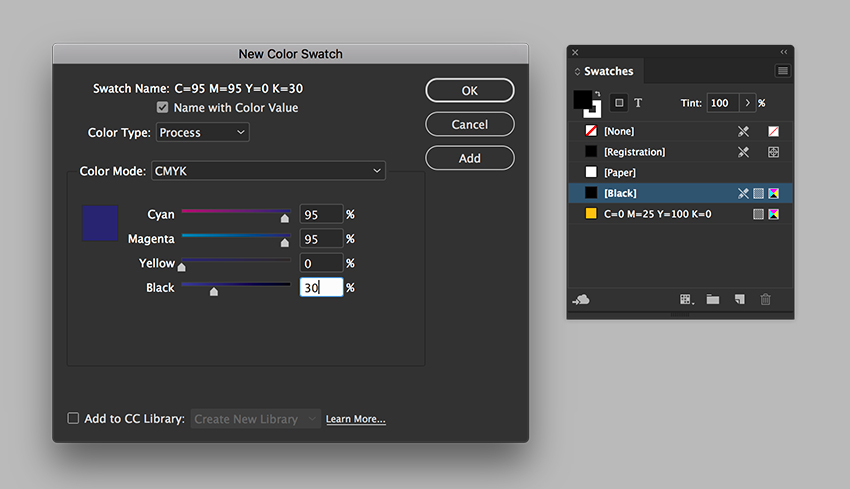Click the fill and stroke proxy

[x=587, y=104]
